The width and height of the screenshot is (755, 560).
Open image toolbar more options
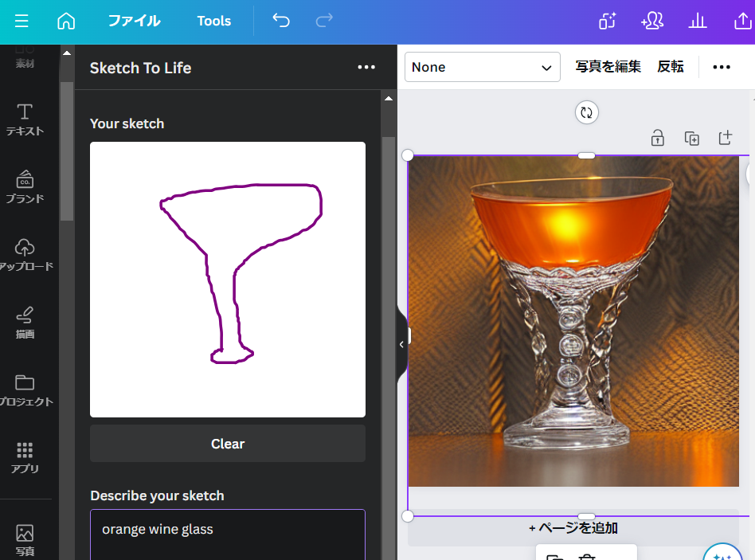(x=722, y=67)
